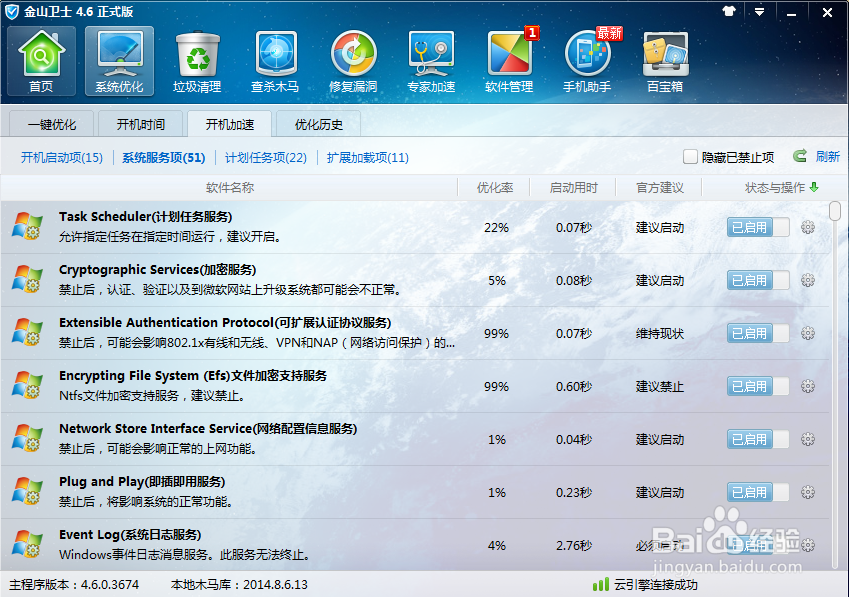Click 本地木马库：2014.8.6.13 status text
The height and width of the screenshot is (597, 849).
click(x=239, y=585)
